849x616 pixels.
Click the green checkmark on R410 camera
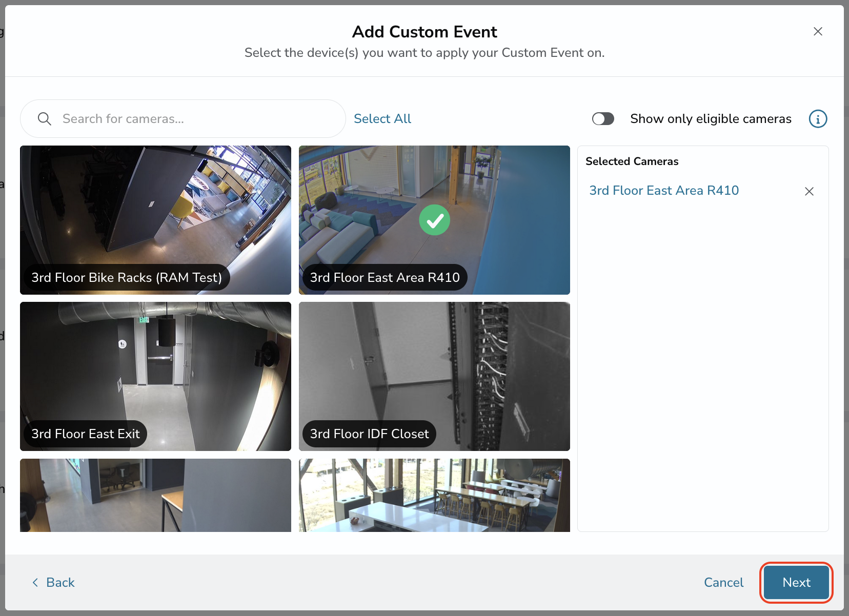click(435, 220)
